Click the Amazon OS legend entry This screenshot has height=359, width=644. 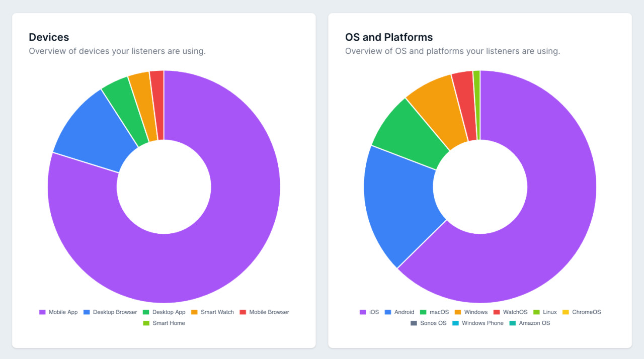530,323
